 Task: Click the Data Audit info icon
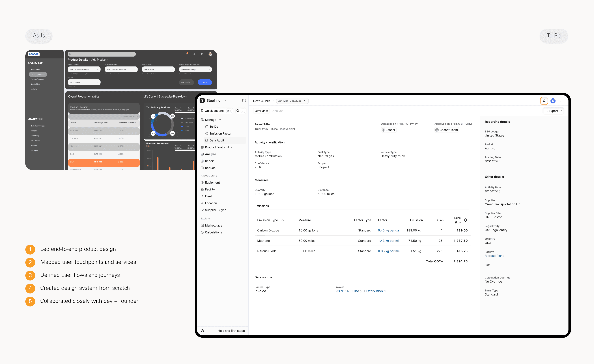tap(272, 101)
